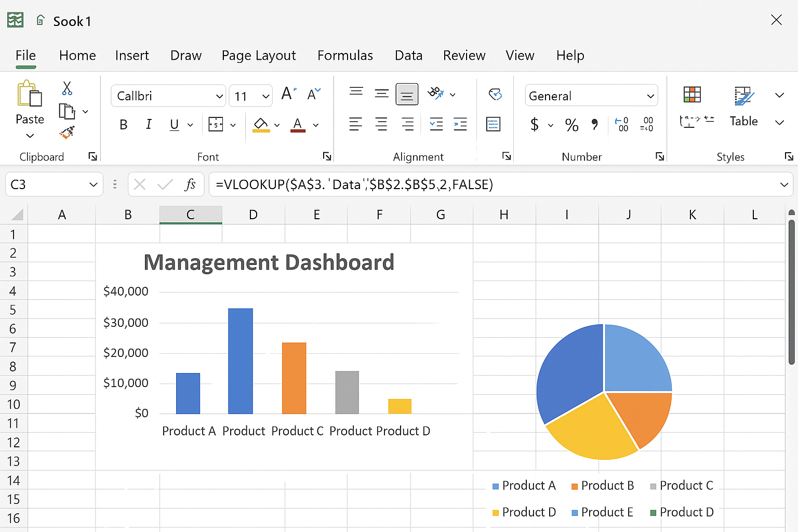Toggle Bold formatting

[x=124, y=125]
